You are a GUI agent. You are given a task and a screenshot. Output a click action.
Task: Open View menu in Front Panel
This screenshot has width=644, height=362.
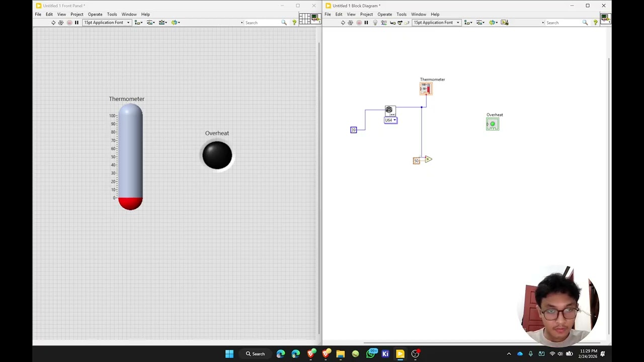point(61,14)
